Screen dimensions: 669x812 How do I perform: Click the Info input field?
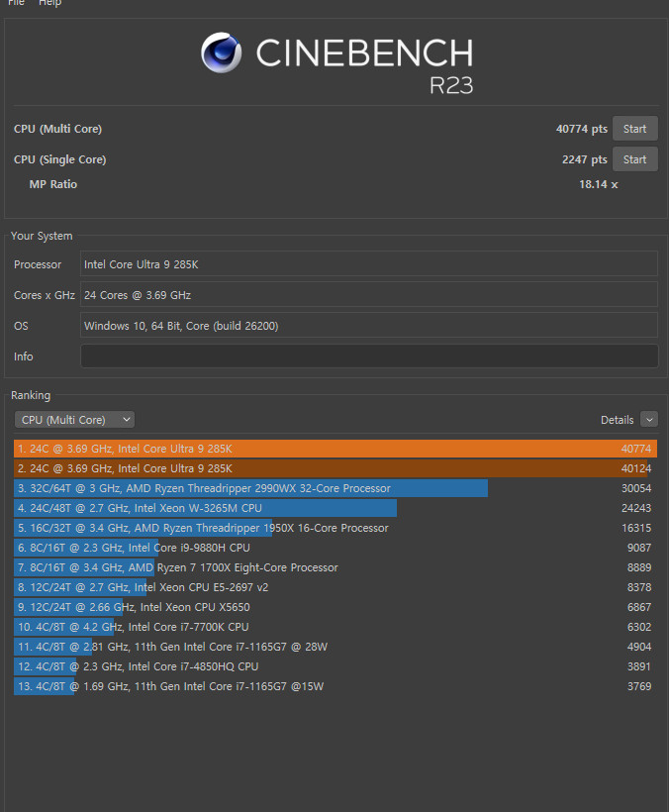(x=369, y=356)
